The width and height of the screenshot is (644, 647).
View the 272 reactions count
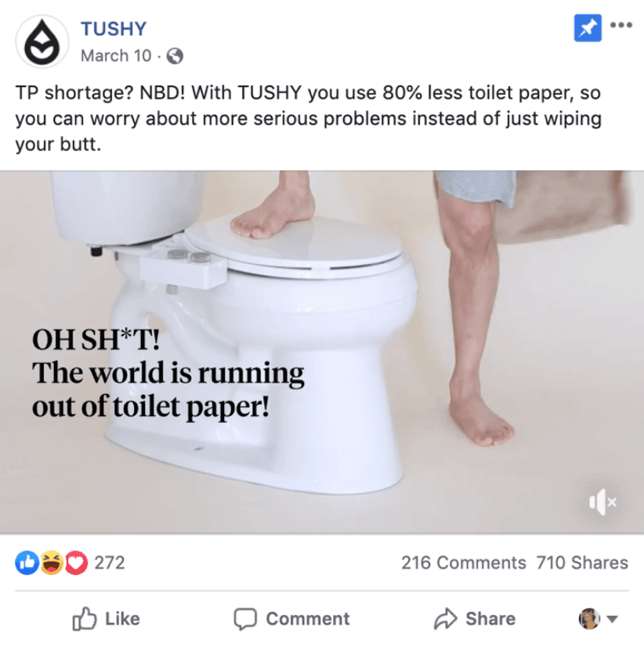[110, 563]
